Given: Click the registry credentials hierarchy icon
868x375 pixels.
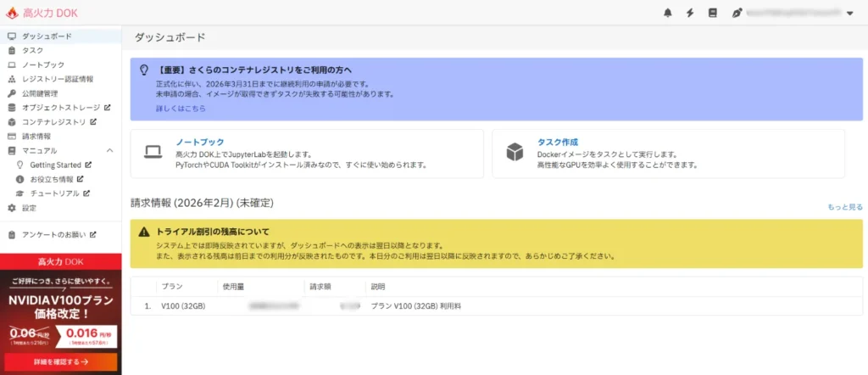Looking at the screenshot, I should pyautogui.click(x=12, y=79).
